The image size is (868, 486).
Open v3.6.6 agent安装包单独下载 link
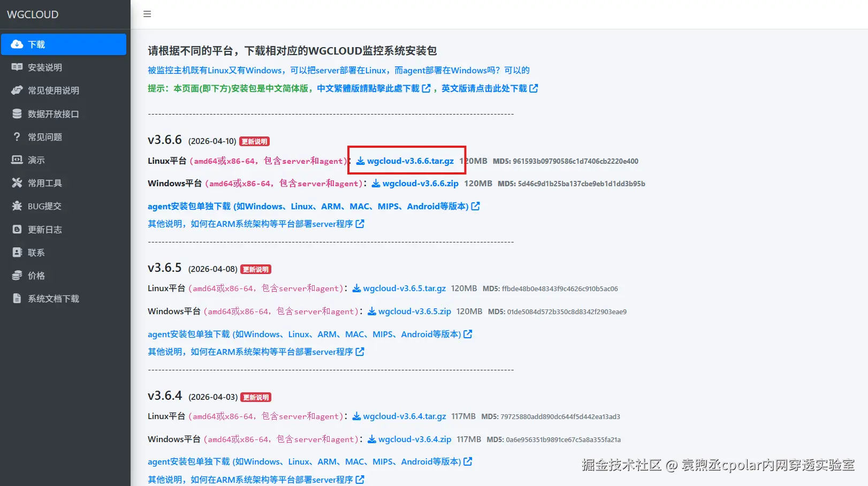pos(314,206)
